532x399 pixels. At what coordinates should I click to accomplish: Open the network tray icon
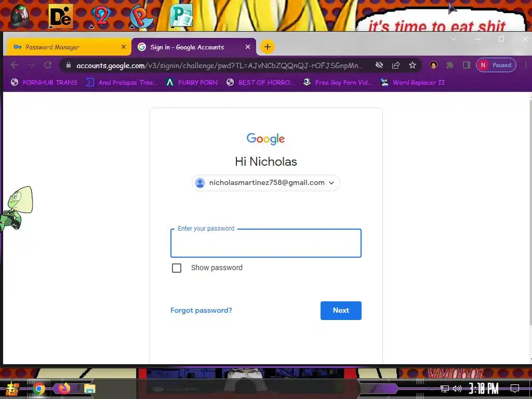pyautogui.click(x=445, y=389)
